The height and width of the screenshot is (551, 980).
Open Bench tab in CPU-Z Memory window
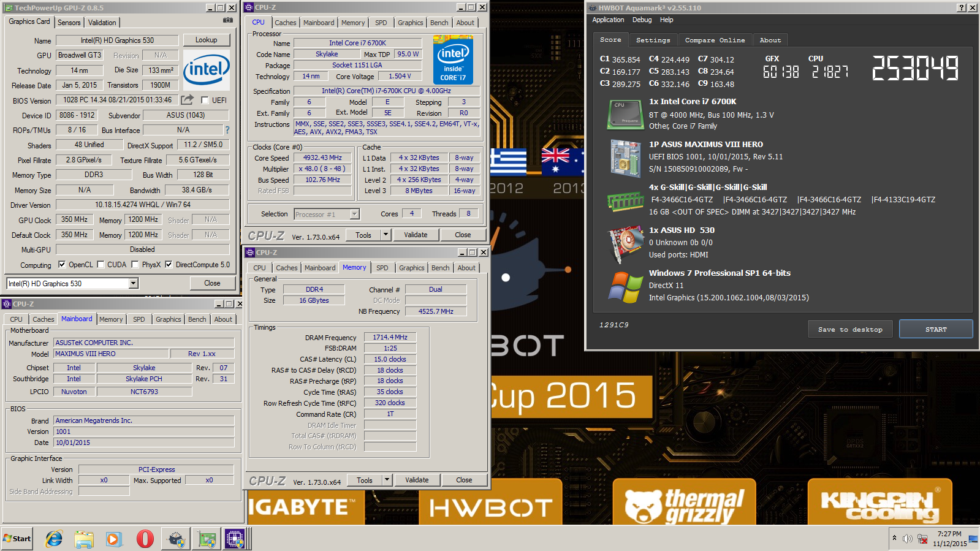click(x=441, y=268)
